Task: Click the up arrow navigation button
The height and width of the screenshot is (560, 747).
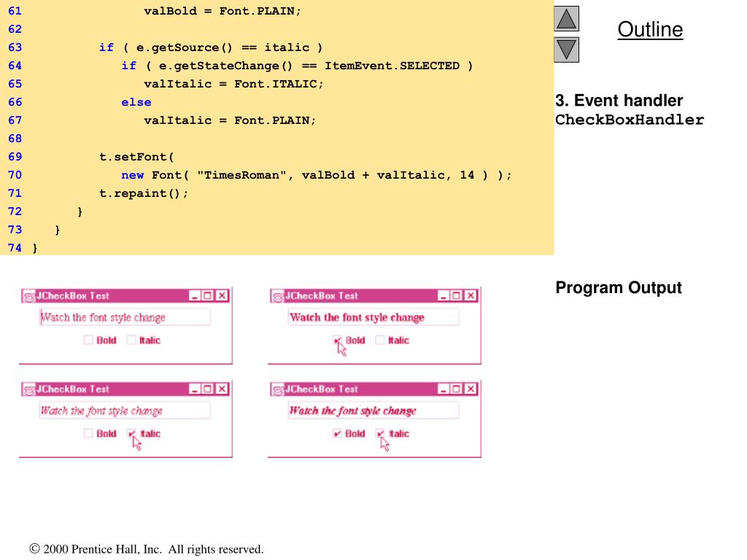Action: tap(566, 18)
